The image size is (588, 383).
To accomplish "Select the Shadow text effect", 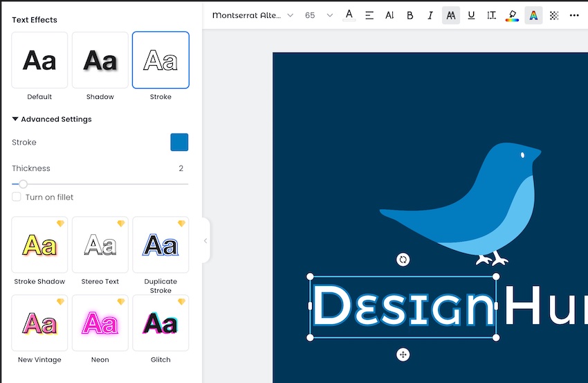I will pos(100,60).
